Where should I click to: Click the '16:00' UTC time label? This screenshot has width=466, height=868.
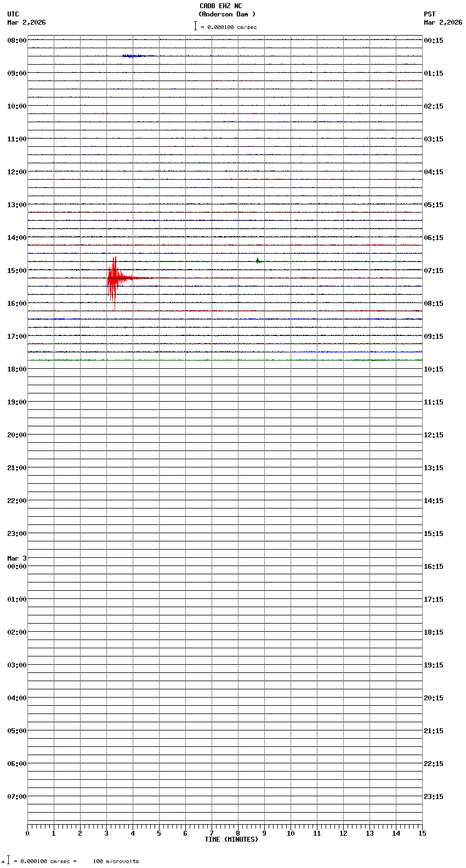17,304
